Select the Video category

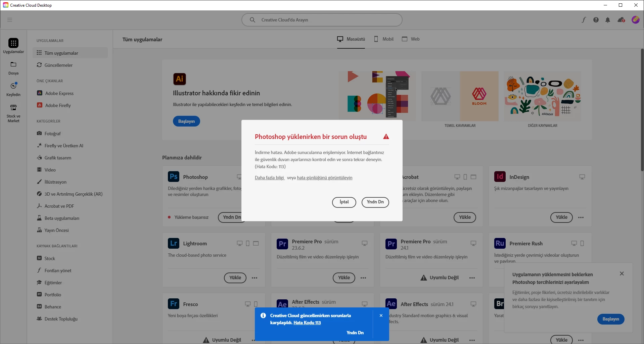click(x=70, y=170)
